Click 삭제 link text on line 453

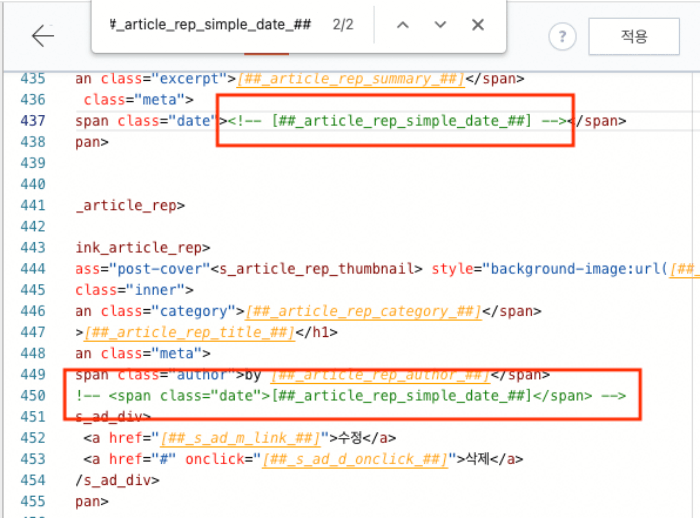(478, 459)
